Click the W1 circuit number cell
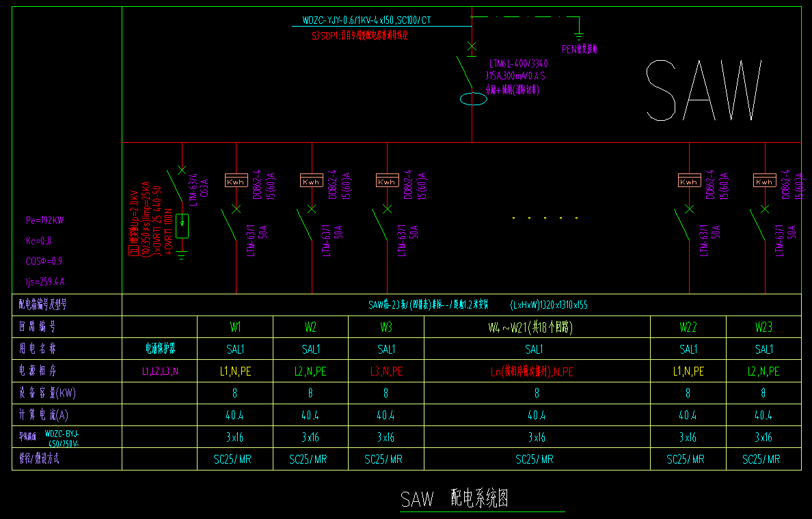Viewport: 812px width, 519px height. point(235,327)
